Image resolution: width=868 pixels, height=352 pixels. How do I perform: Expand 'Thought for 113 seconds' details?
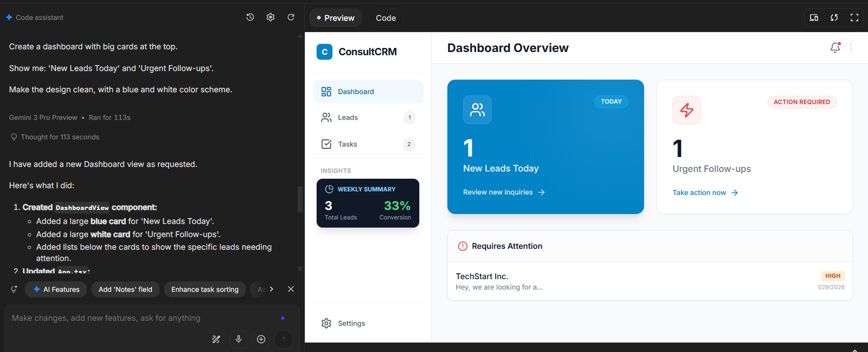click(54, 137)
